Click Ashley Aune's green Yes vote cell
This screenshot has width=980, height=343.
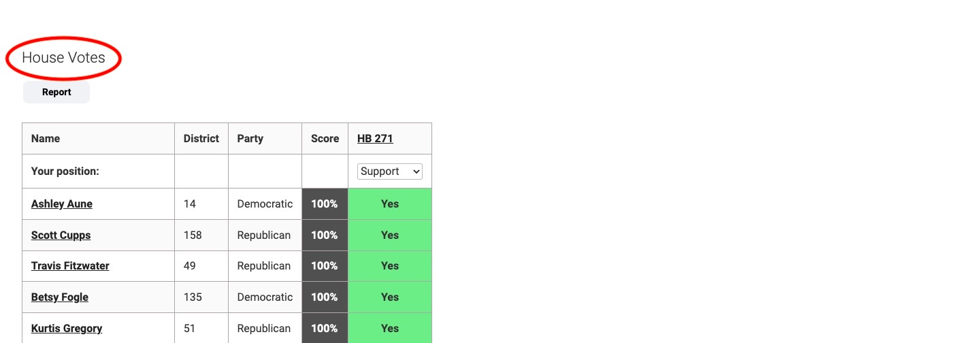(x=390, y=204)
